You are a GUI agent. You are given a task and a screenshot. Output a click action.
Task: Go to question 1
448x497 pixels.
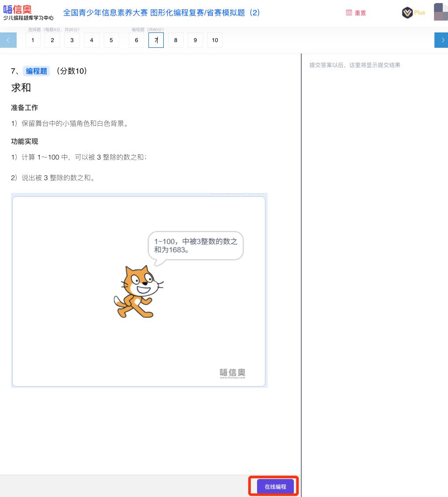pos(33,40)
